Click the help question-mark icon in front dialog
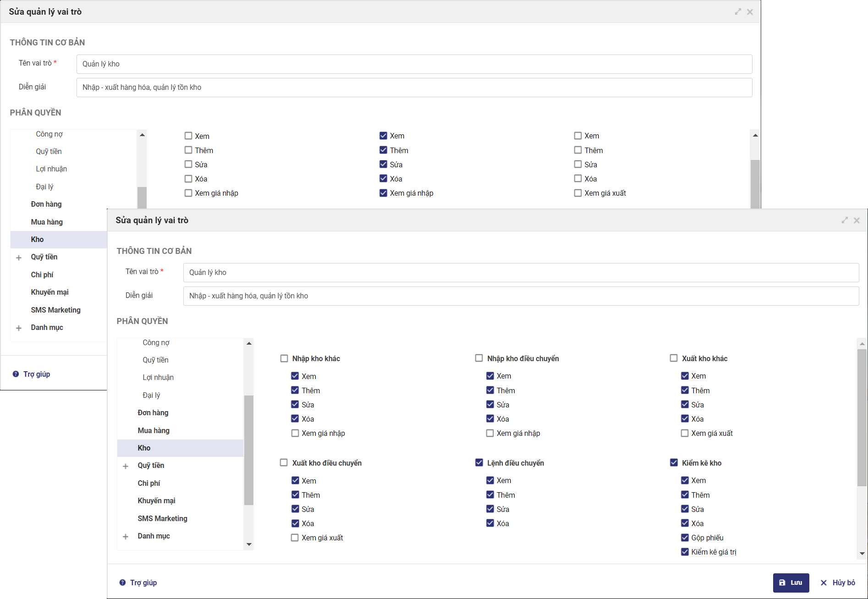868x599 pixels. (122, 583)
